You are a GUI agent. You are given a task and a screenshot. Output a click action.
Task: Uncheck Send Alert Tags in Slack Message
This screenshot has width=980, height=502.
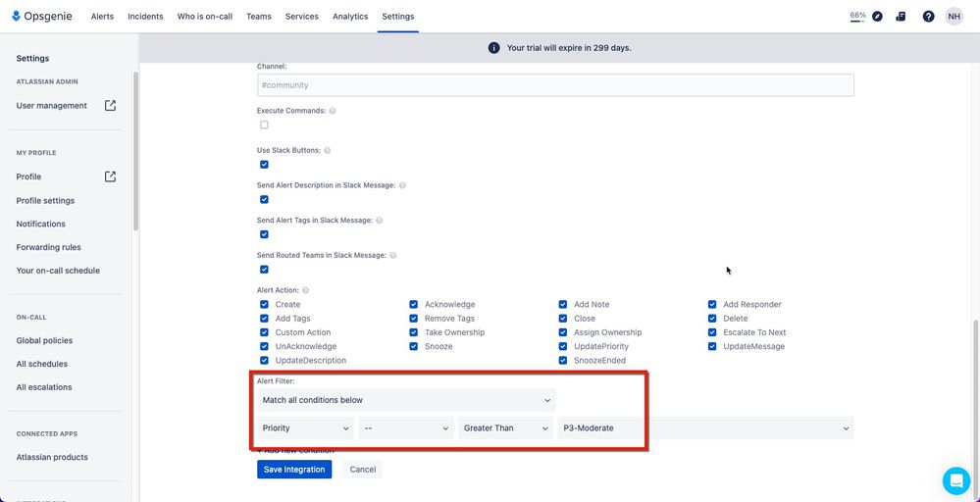265,234
